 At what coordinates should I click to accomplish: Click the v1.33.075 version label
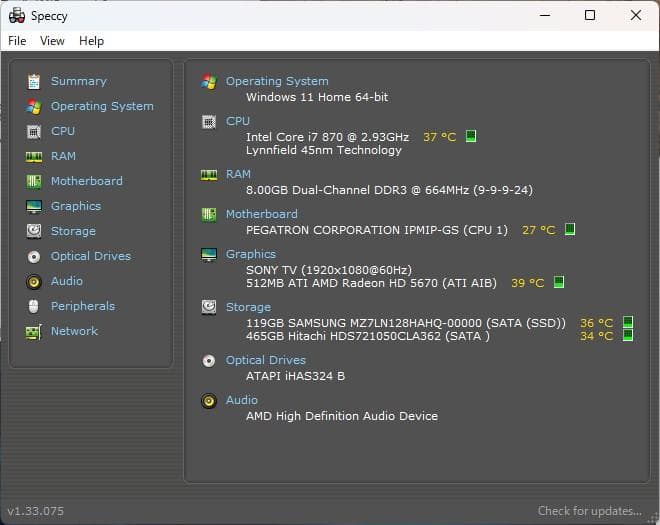[36, 511]
